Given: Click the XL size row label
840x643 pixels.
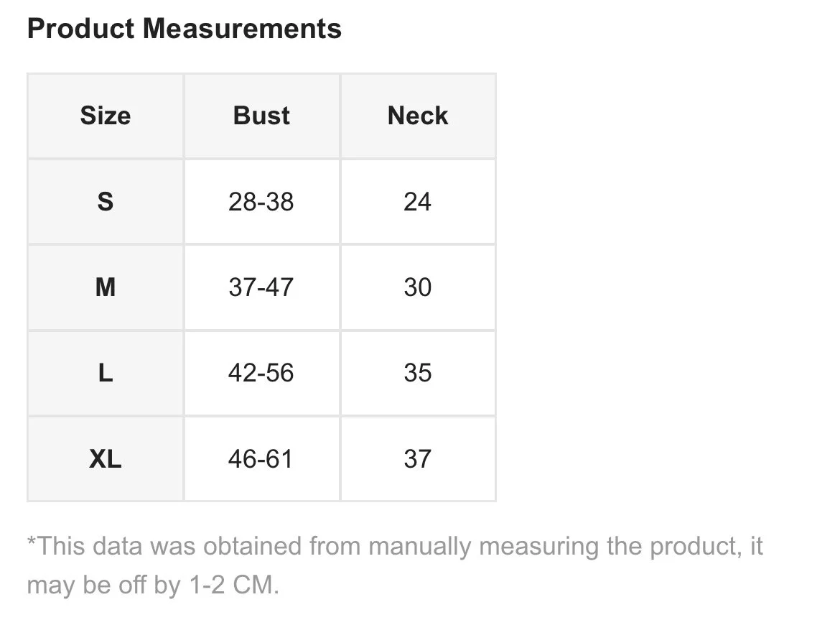Looking at the screenshot, I should click(106, 458).
